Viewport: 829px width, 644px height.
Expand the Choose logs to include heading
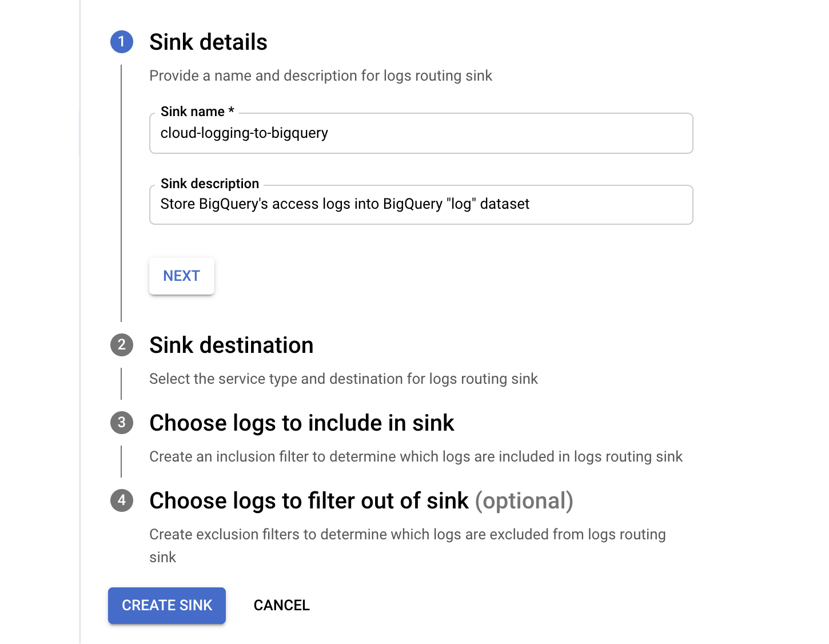(301, 423)
